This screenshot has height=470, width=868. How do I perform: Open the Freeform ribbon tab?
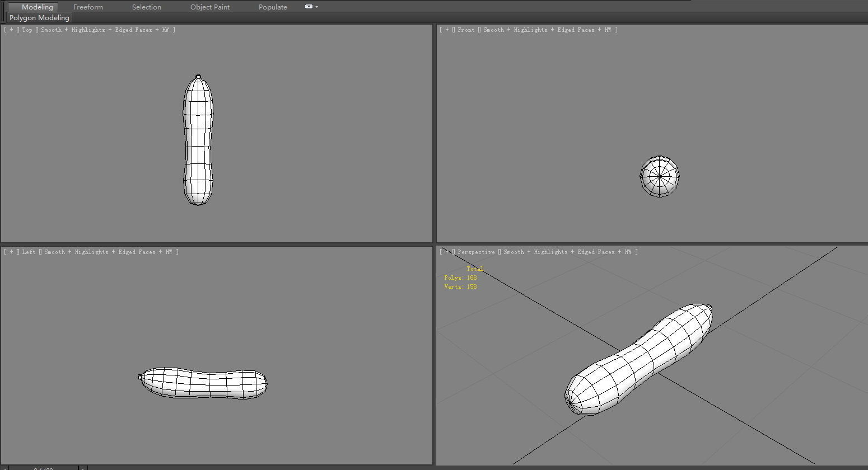(x=88, y=7)
